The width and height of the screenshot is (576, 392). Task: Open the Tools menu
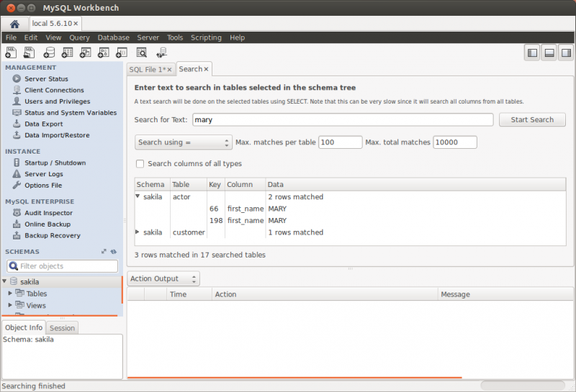click(x=175, y=38)
